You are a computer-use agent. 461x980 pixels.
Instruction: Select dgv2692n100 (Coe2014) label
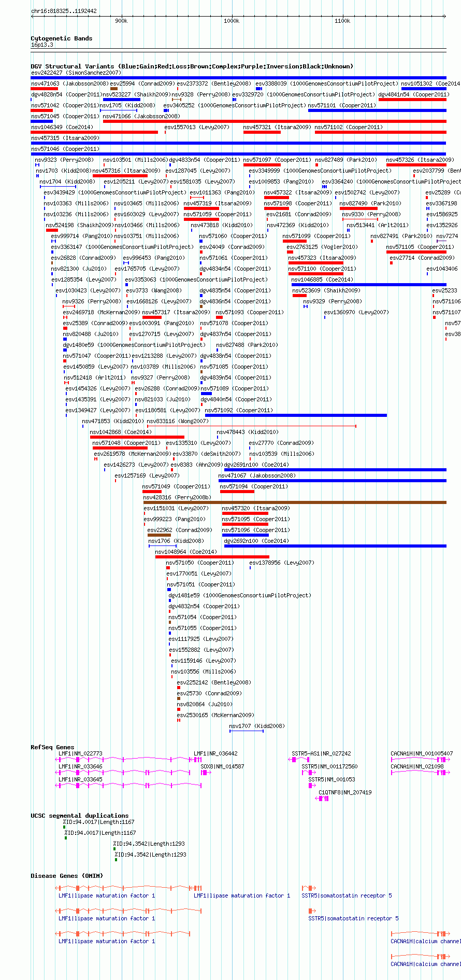[256, 541]
